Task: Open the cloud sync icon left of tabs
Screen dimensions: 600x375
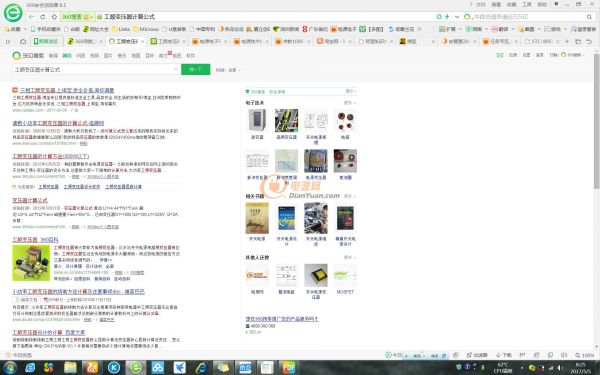Action: pyautogui.click(x=23, y=41)
